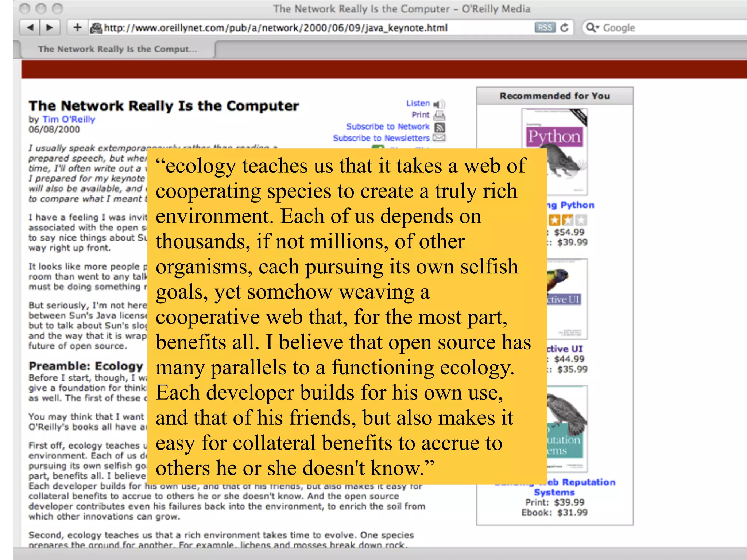Open the parrot 'ctive UI' book cover
747x560 pixels.
click(x=567, y=299)
